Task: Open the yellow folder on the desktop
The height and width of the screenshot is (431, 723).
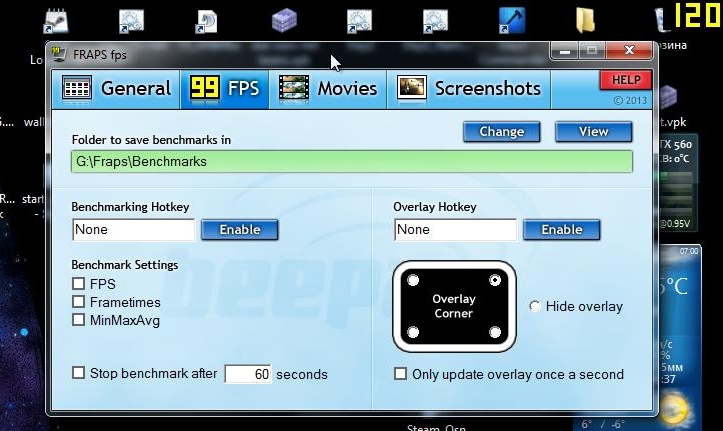Action: (x=586, y=21)
